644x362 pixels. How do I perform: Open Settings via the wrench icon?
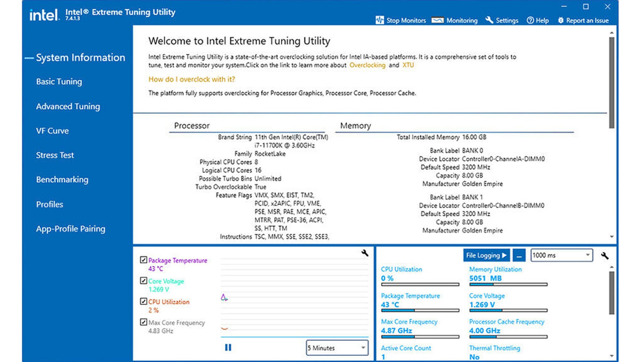point(489,20)
